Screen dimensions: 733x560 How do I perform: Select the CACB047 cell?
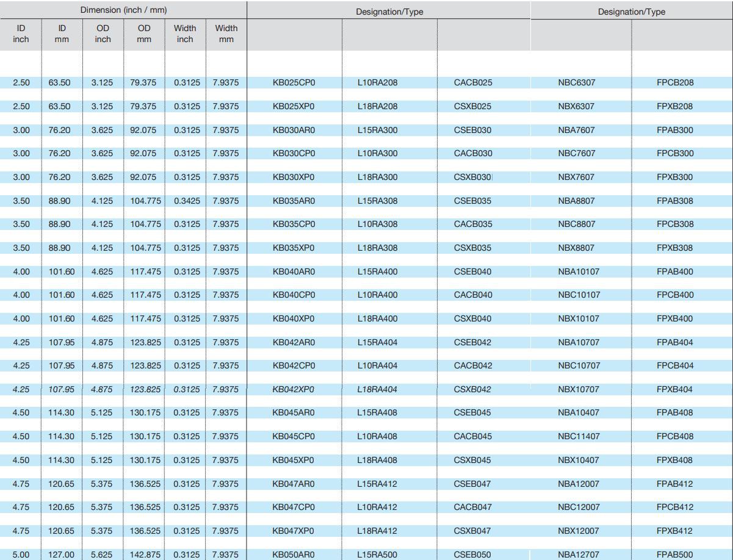472,508
